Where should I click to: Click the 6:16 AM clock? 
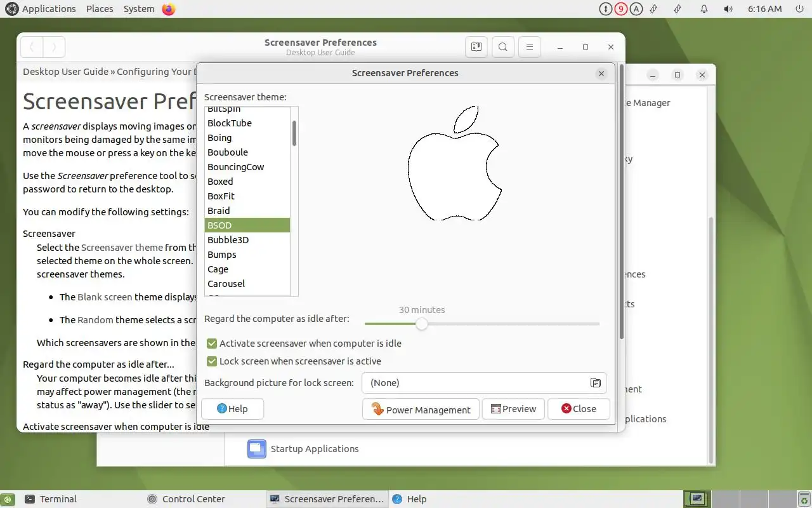764,9
